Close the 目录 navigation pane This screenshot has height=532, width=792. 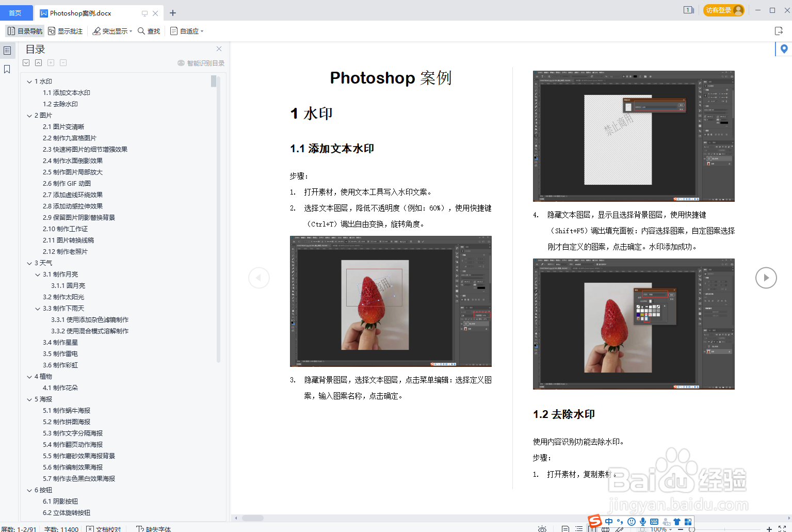click(219, 49)
